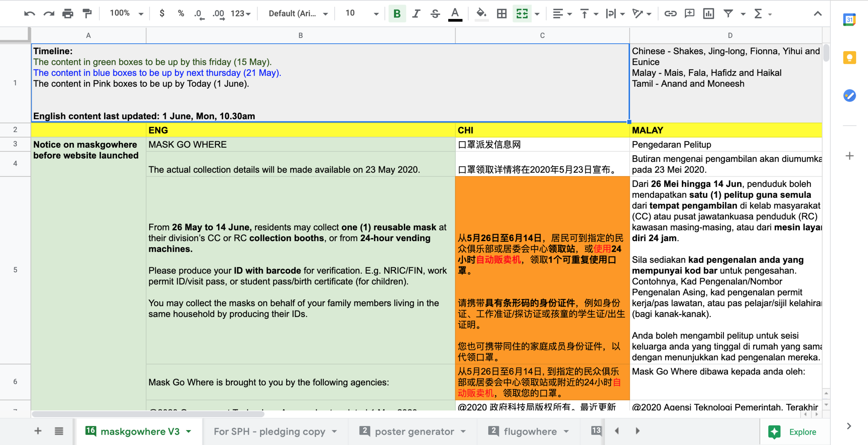Toggle italic formatting
Image resolution: width=868 pixels, height=445 pixels.
tap(416, 14)
